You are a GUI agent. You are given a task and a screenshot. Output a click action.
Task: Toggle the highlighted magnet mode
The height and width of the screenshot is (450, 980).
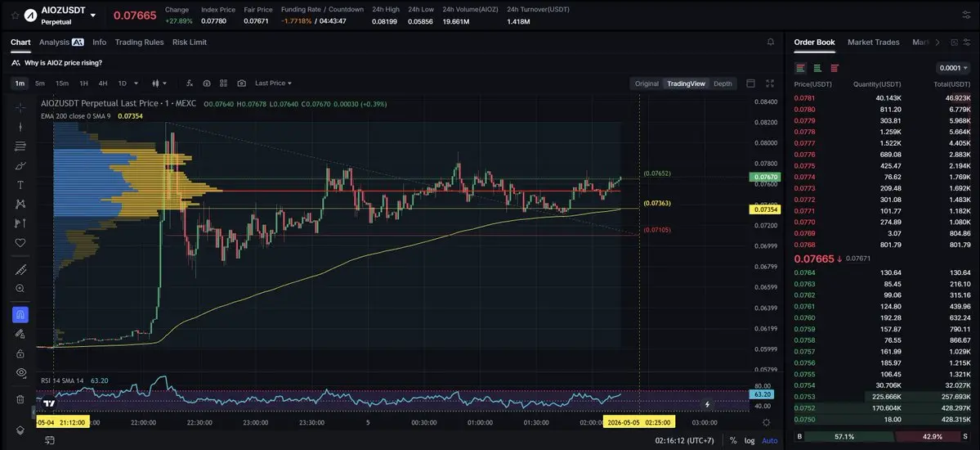click(x=20, y=314)
